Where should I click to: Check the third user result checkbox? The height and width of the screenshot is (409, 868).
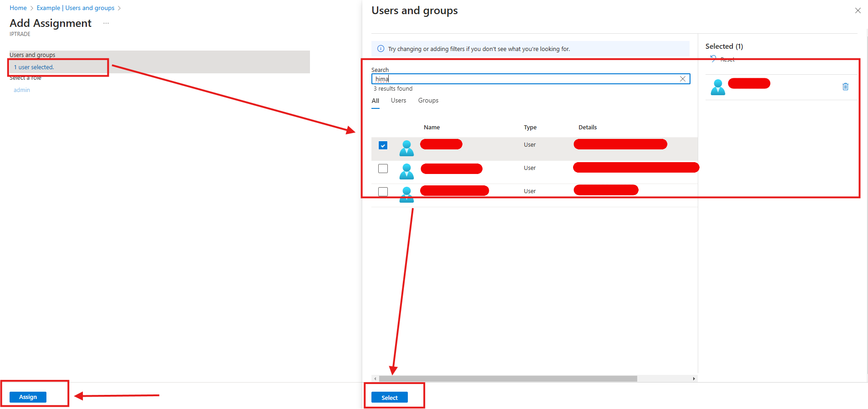[383, 192]
